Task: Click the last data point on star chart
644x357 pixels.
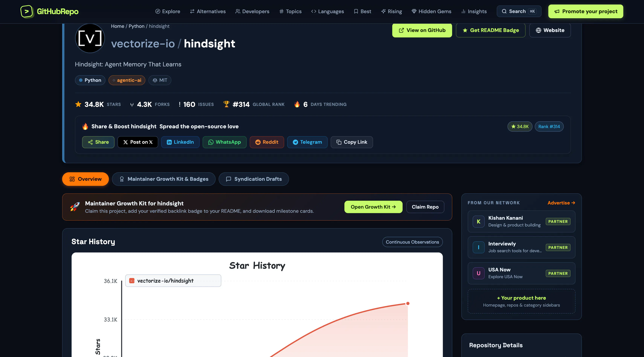Action: click(408, 303)
